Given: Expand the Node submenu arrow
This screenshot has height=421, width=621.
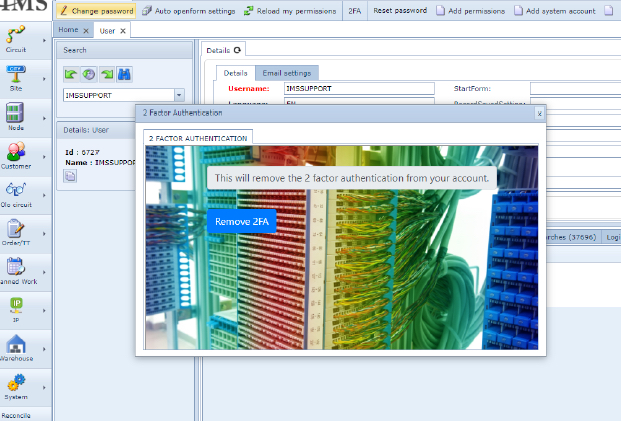Looking at the screenshot, I should [44, 118].
